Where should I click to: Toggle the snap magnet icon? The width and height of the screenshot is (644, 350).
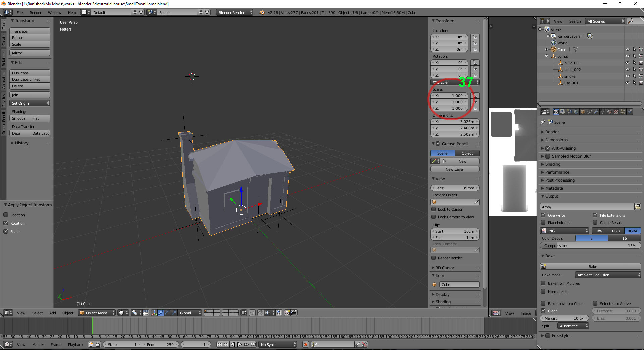click(261, 313)
